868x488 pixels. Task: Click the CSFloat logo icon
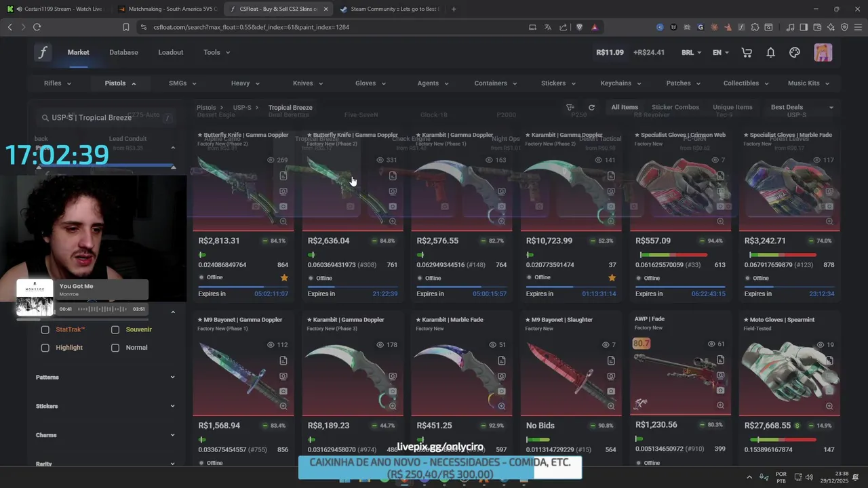click(43, 52)
